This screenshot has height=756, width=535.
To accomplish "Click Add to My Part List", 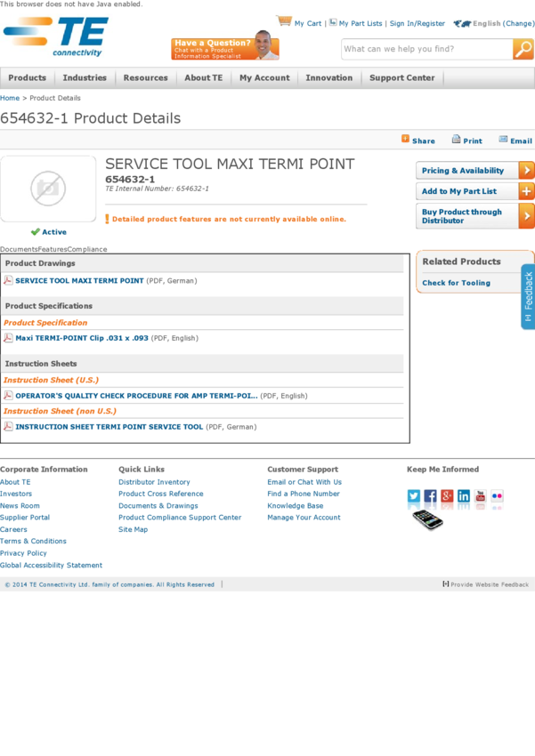I will 474,191.
